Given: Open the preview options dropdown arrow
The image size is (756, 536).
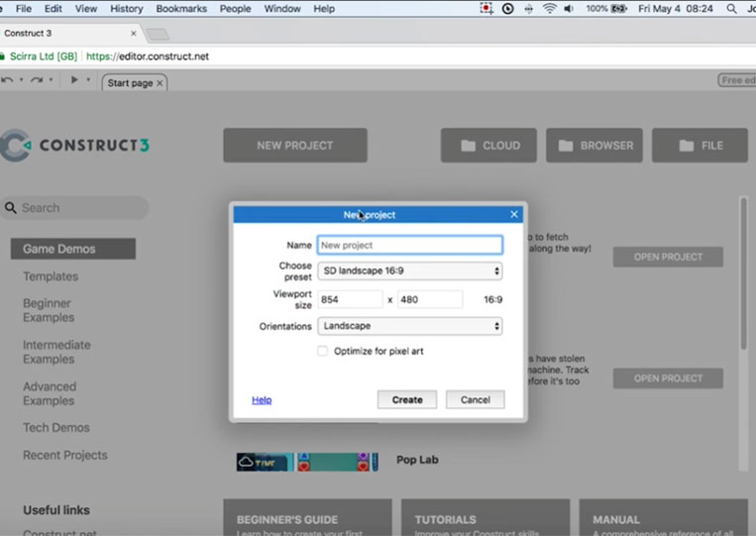Looking at the screenshot, I should pyautogui.click(x=88, y=80).
